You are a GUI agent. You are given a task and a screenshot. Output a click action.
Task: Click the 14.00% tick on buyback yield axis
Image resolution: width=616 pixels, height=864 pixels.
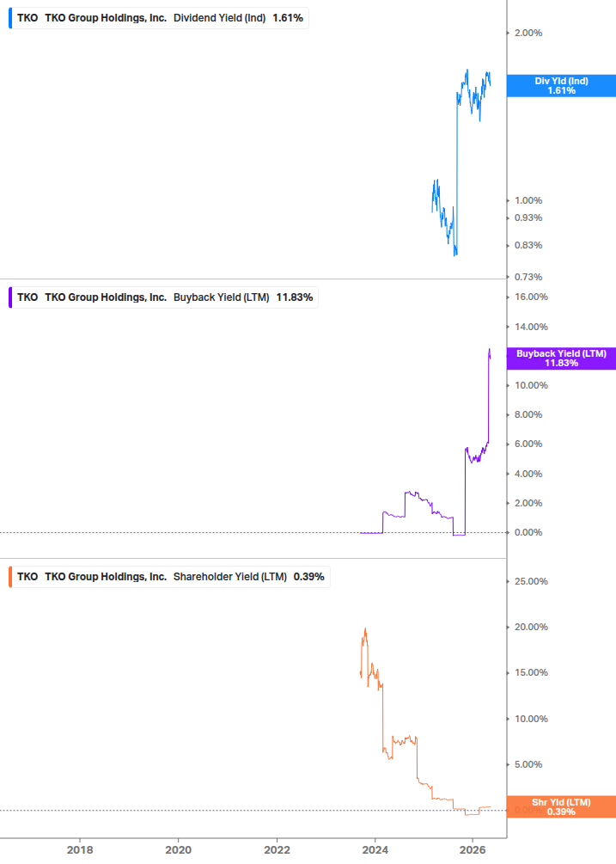[x=531, y=328]
